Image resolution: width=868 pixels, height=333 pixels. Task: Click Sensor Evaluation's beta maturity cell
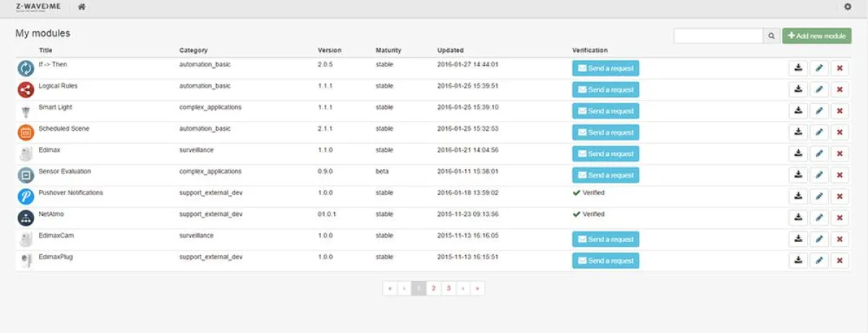tap(383, 172)
